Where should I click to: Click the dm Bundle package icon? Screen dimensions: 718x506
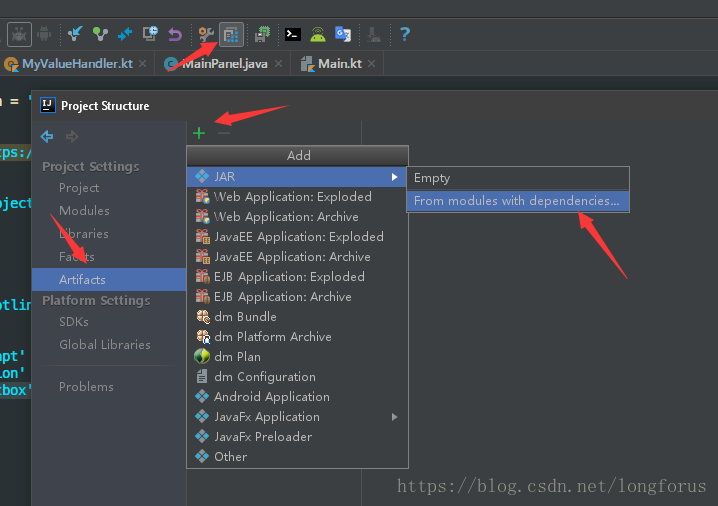203,316
